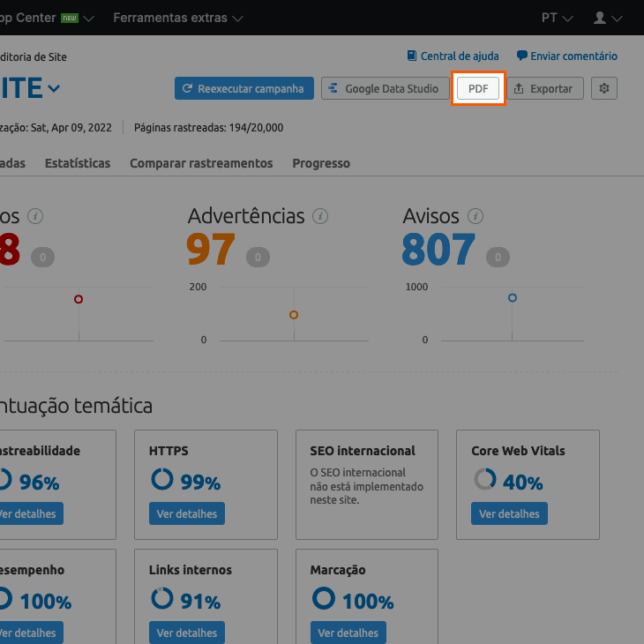Click the 0 badge beside 97

click(258, 257)
